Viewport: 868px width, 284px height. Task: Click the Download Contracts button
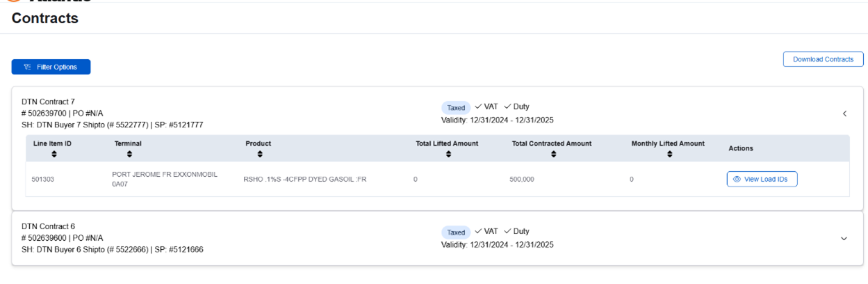(823, 59)
